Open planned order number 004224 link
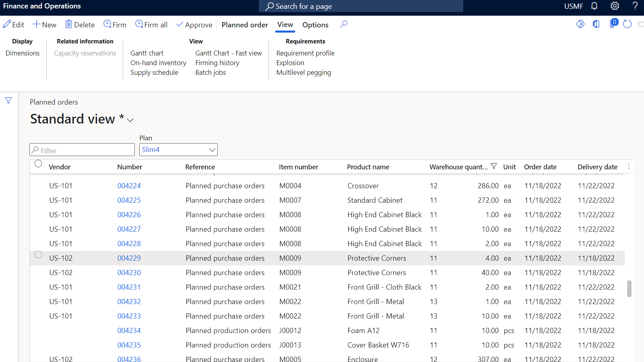The height and width of the screenshot is (362, 644). (x=129, y=186)
